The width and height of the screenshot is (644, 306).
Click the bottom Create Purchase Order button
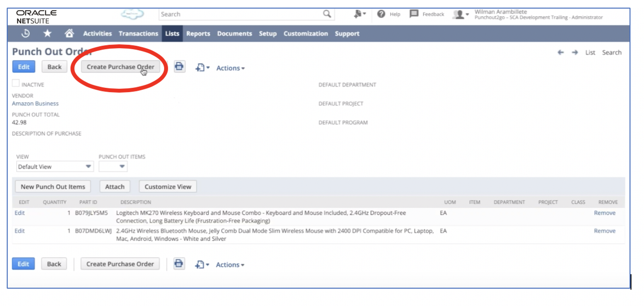click(x=120, y=264)
